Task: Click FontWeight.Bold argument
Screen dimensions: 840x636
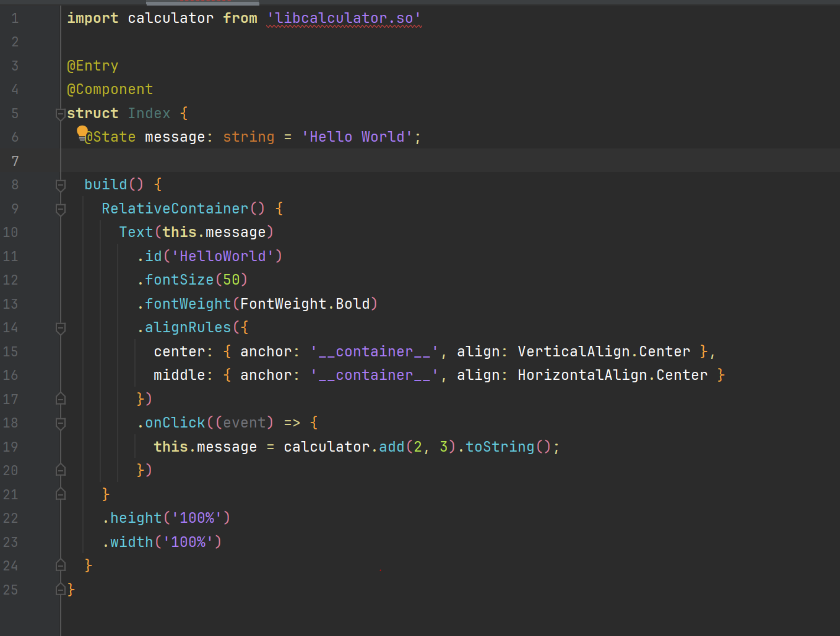Action: 305,304
